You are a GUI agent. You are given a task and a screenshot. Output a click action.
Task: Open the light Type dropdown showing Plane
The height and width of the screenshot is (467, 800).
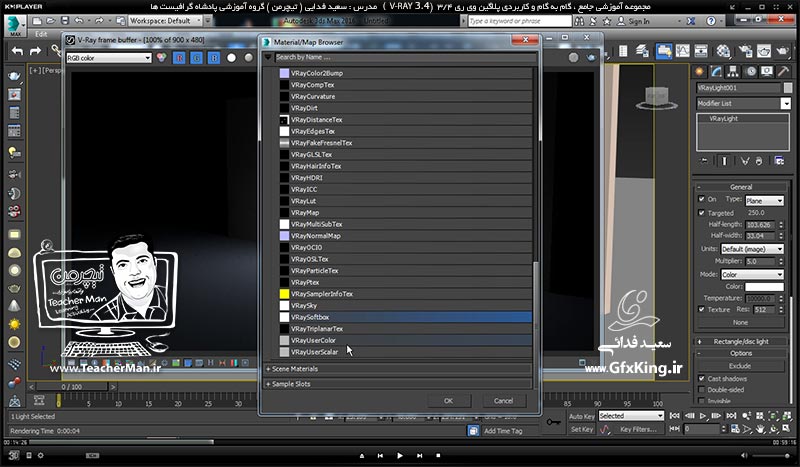[x=764, y=201]
